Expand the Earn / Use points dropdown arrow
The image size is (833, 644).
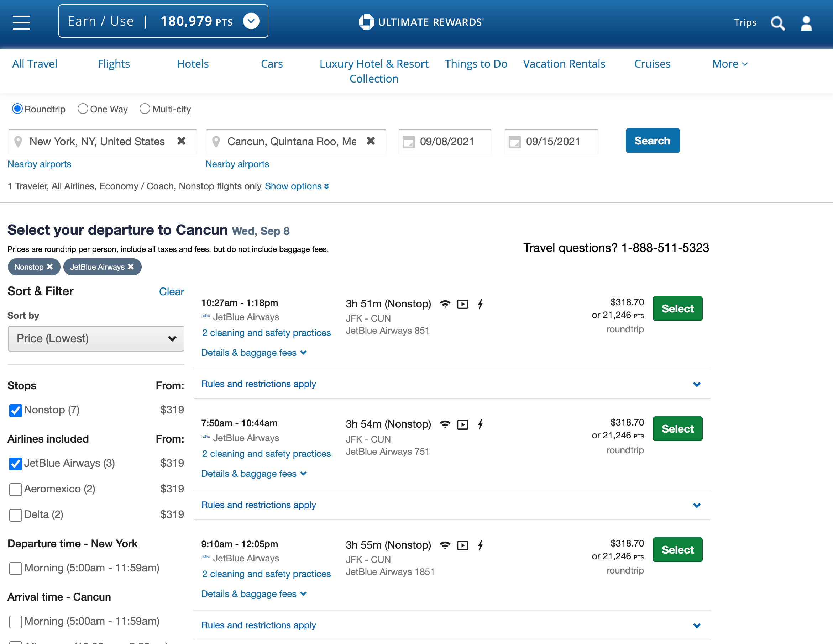click(x=251, y=21)
